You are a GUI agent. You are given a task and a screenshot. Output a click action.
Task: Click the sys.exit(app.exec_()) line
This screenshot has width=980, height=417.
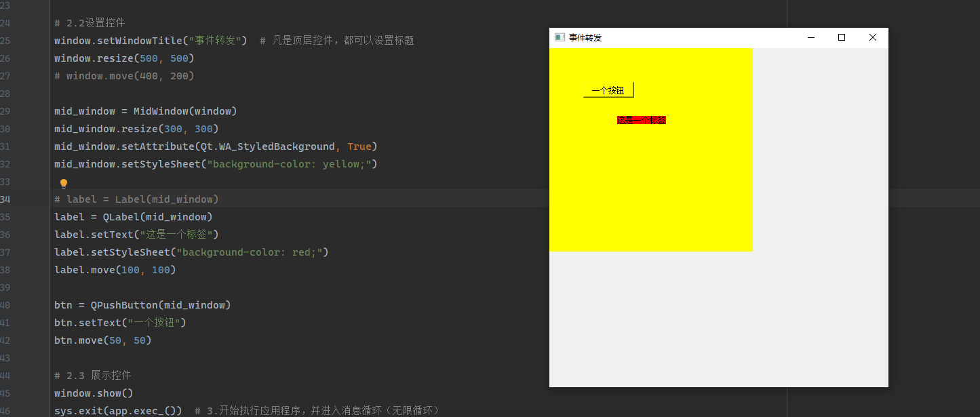pyautogui.click(x=118, y=411)
